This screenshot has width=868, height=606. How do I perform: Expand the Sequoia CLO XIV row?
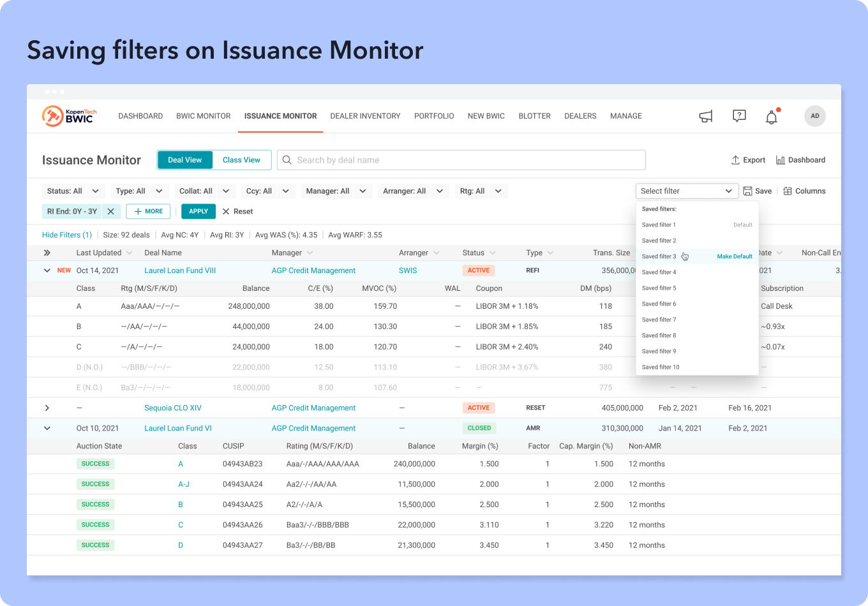point(47,408)
